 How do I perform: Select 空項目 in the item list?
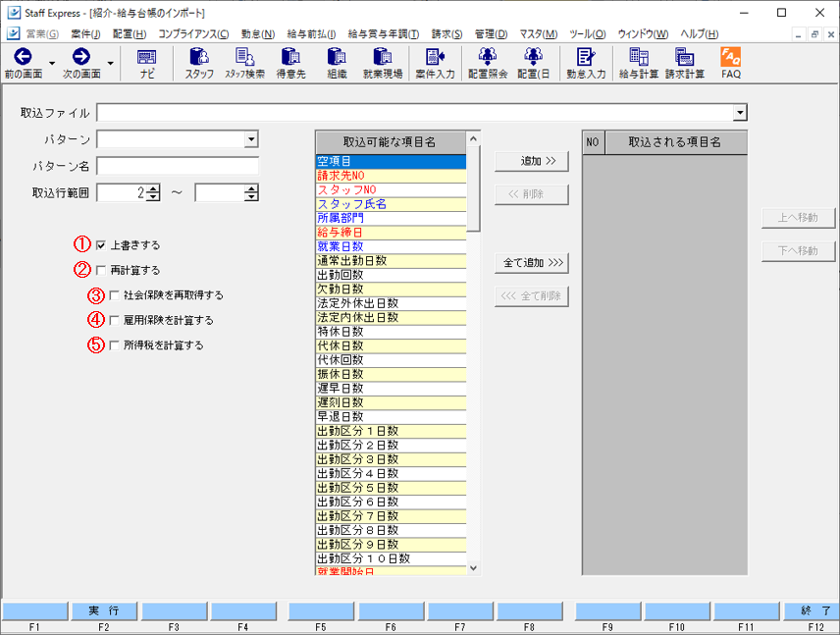[392, 161]
